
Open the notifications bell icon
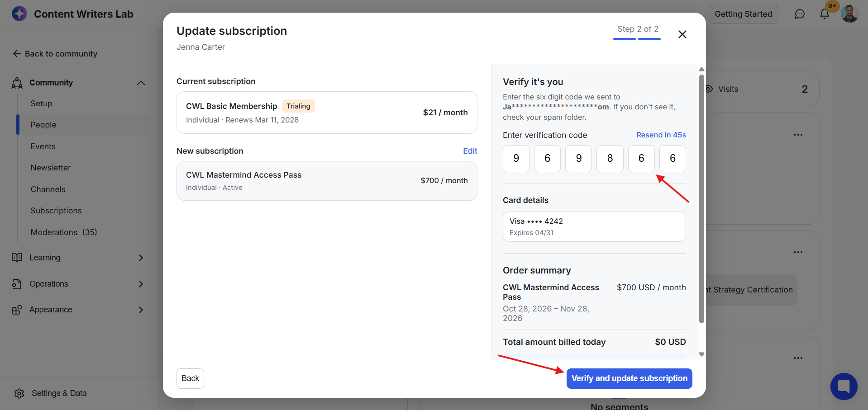point(825,14)
